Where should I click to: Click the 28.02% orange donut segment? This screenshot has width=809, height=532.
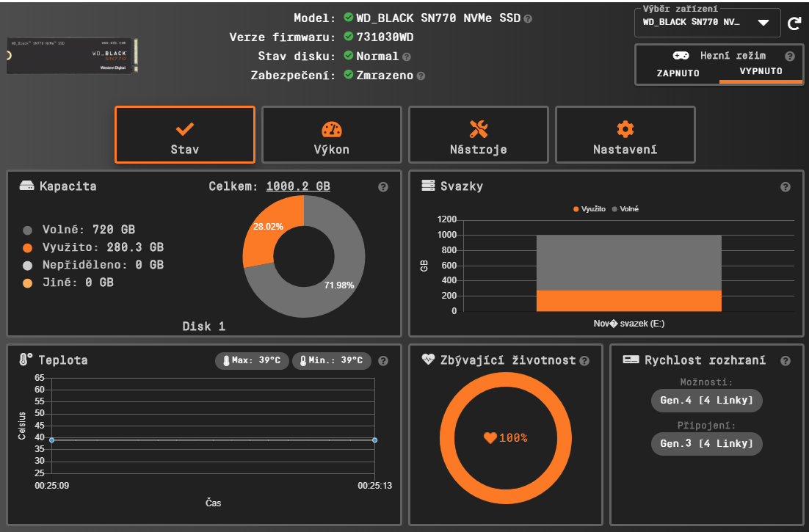point(268,227)
